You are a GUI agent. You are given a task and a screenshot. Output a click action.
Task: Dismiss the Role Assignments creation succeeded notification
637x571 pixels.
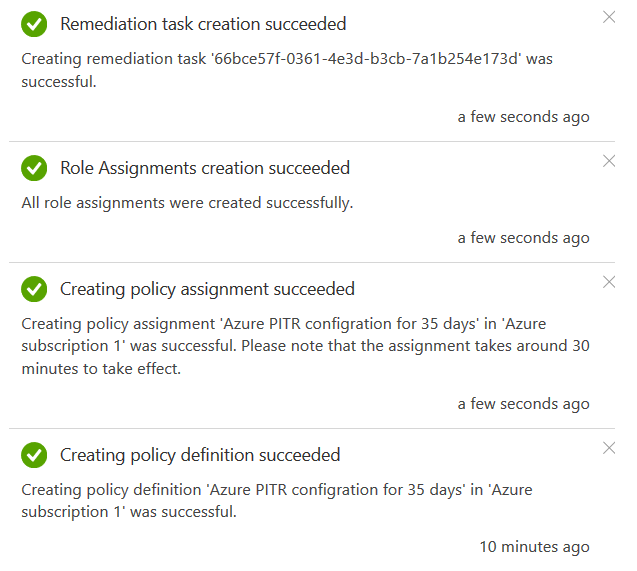click(x=609, y=161)
